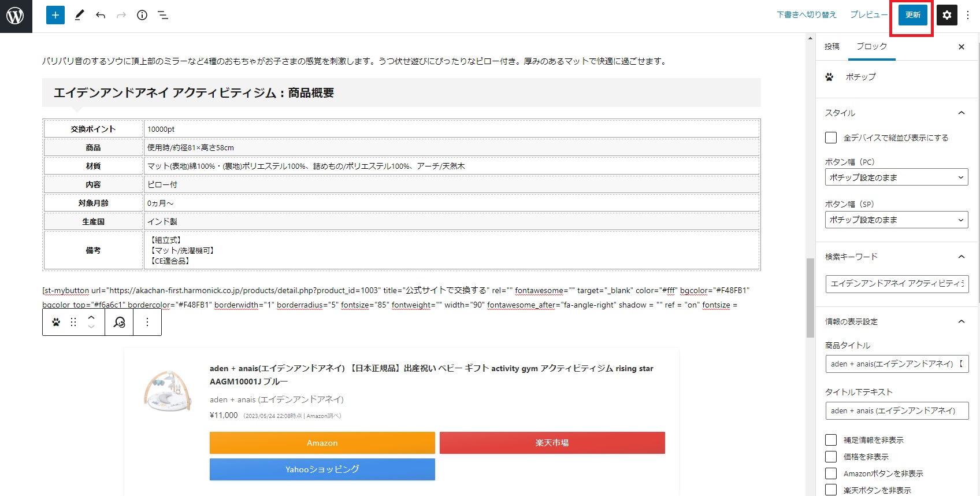The height and width of the screenshot is (496, 980).
Task: Move the block down with arrow
Action: pos(91,327)
